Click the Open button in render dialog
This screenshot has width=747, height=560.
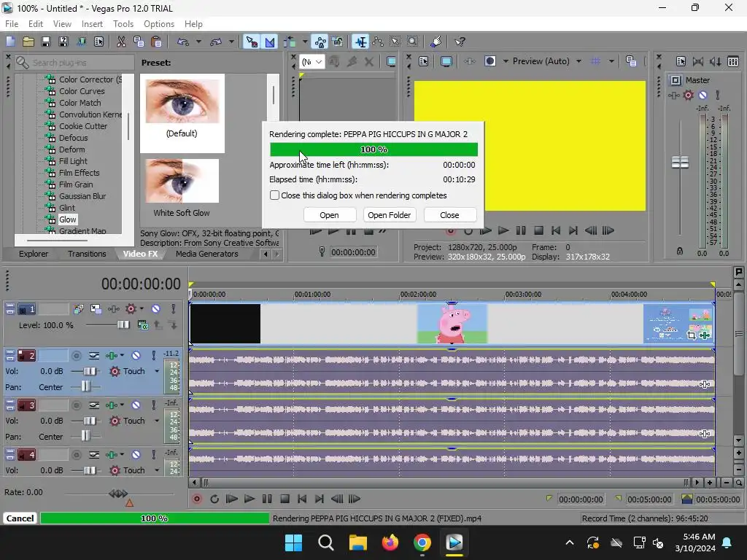[x=329, y=215]
